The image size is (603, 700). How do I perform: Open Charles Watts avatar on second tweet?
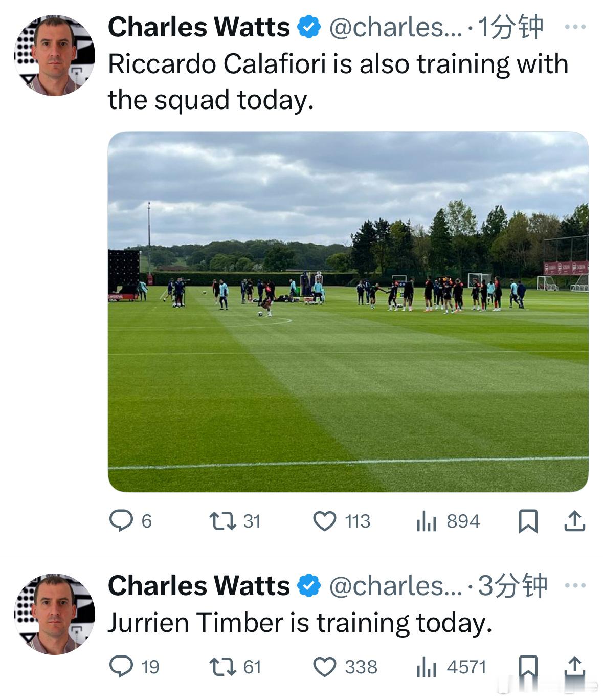[54, 614]
